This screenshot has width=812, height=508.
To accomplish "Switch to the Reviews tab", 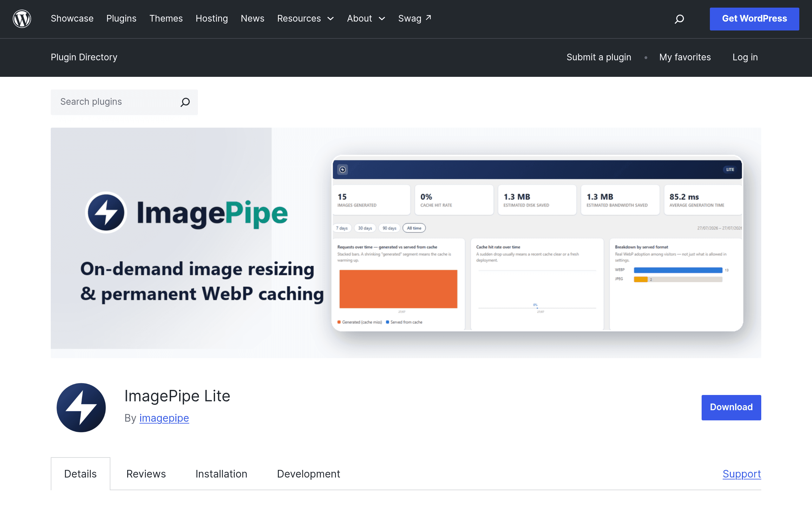I will point(146,474).
